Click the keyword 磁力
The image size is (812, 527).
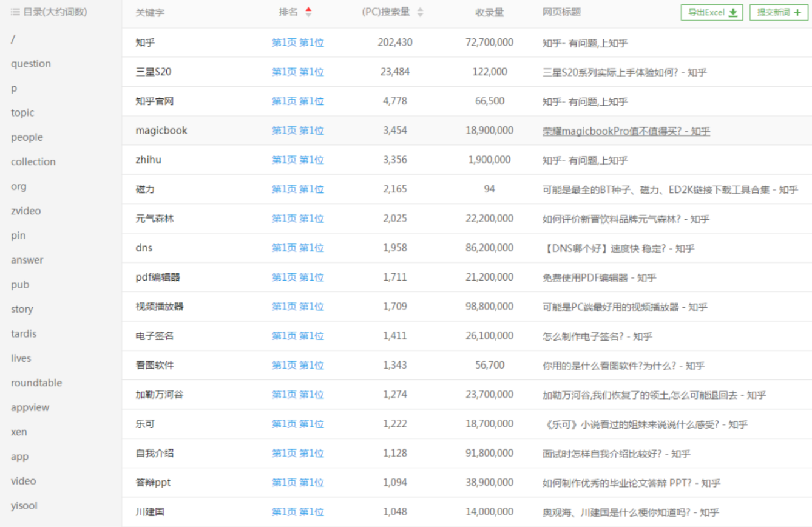coord(145,189)
